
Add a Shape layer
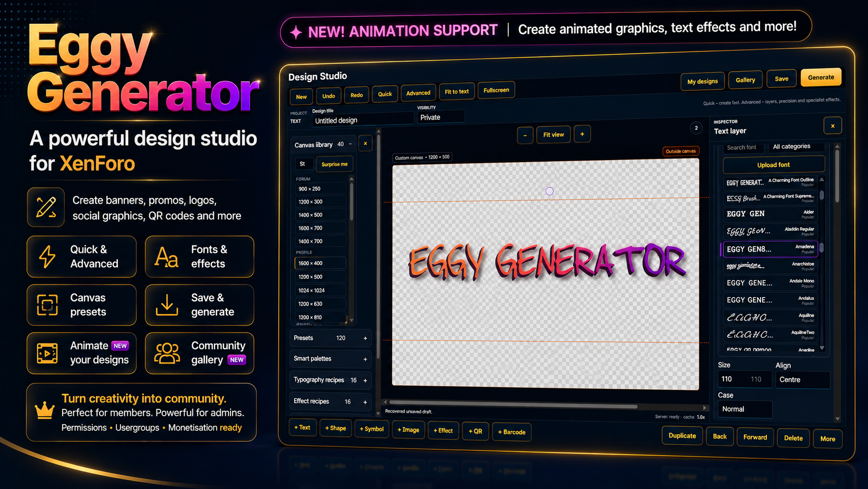335,428
